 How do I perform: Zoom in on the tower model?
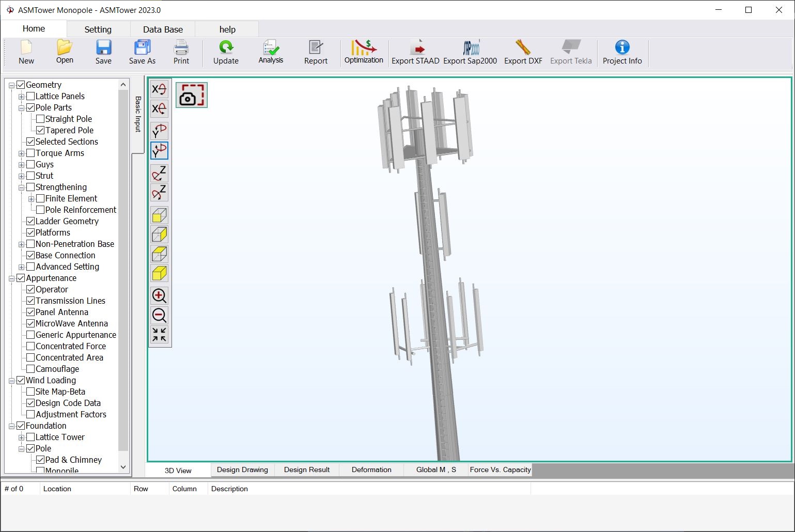(159, 295)
